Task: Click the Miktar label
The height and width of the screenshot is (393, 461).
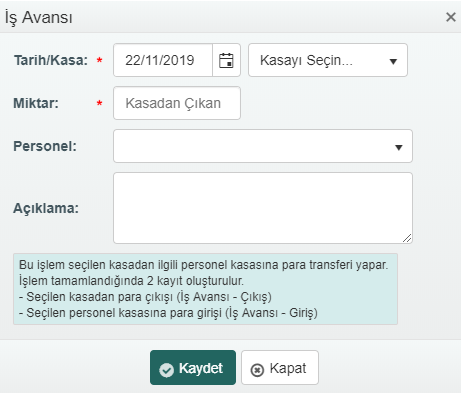Action: point(36,103)
